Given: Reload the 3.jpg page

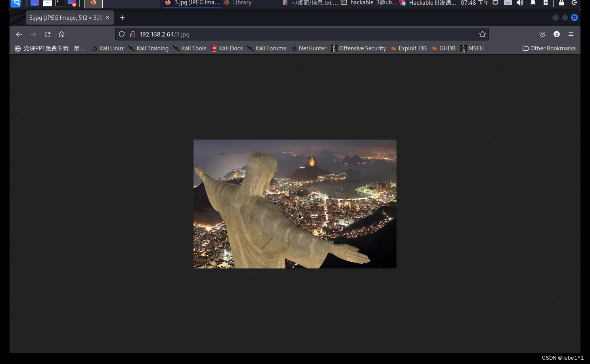Looking at the screenshot, I should pos(48,34).
